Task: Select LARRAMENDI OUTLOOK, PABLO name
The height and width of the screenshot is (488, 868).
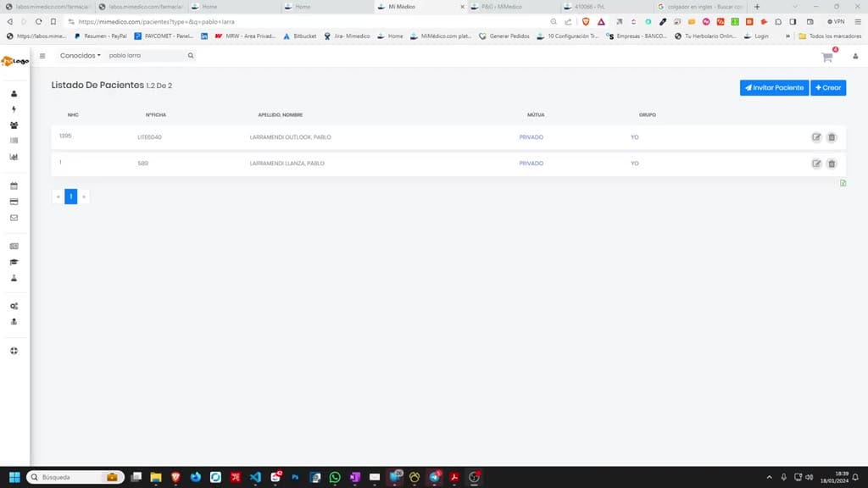Action: click(x=290, y=137)
